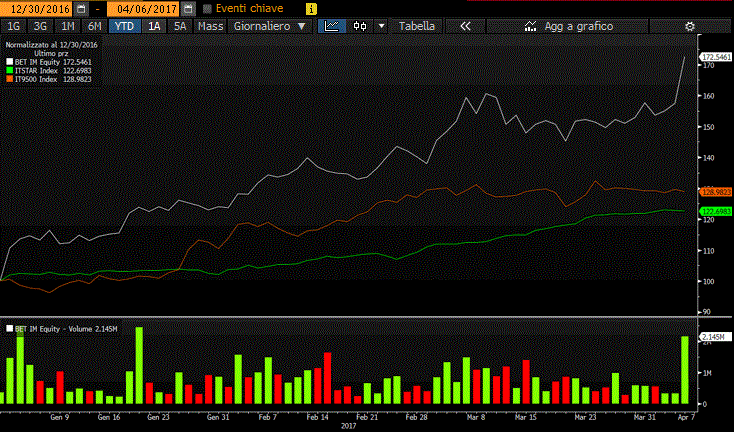
Task: Switch to candlestick chart type
Action: tap(359, 26)
